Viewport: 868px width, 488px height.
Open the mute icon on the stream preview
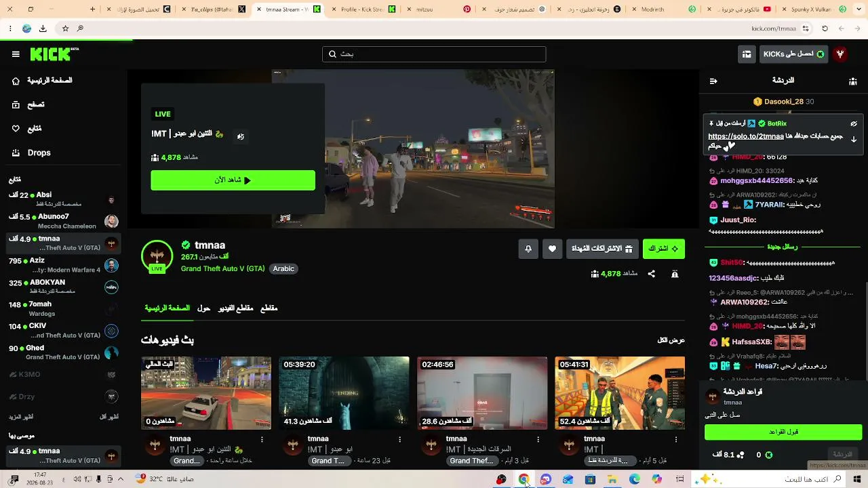240,136
